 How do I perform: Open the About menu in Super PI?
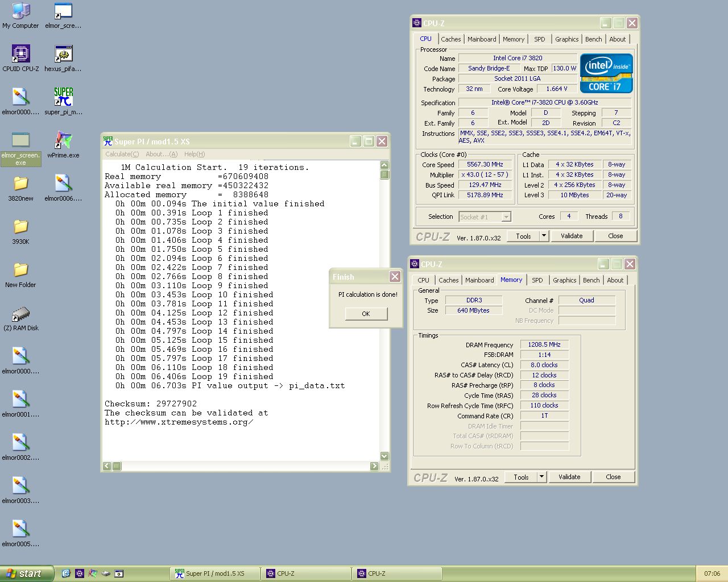tap(162, 154)
